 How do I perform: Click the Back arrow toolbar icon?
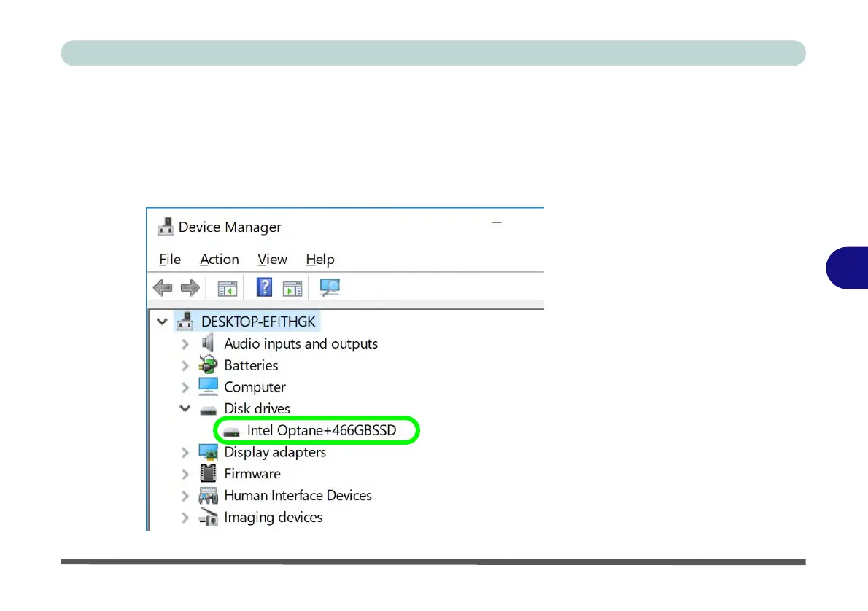coord(163,287)
